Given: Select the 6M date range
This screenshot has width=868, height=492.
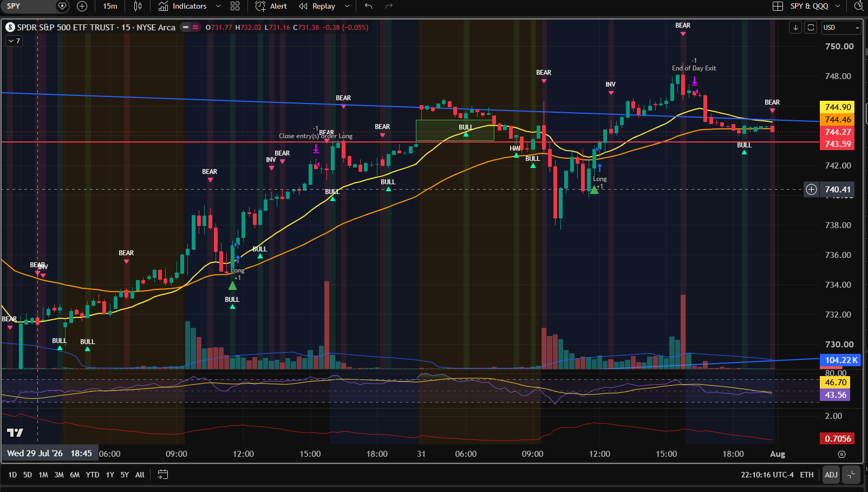Looking at the screenshot, I should [x=75, y=475].
